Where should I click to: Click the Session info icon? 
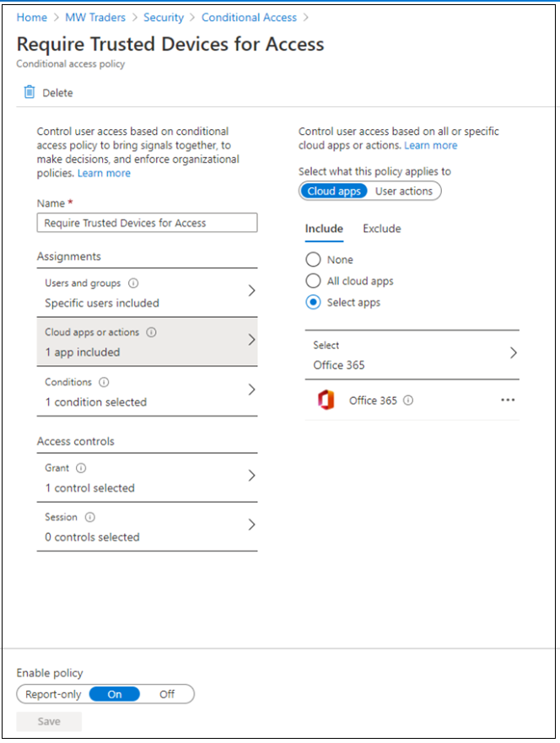pos(90,517)
